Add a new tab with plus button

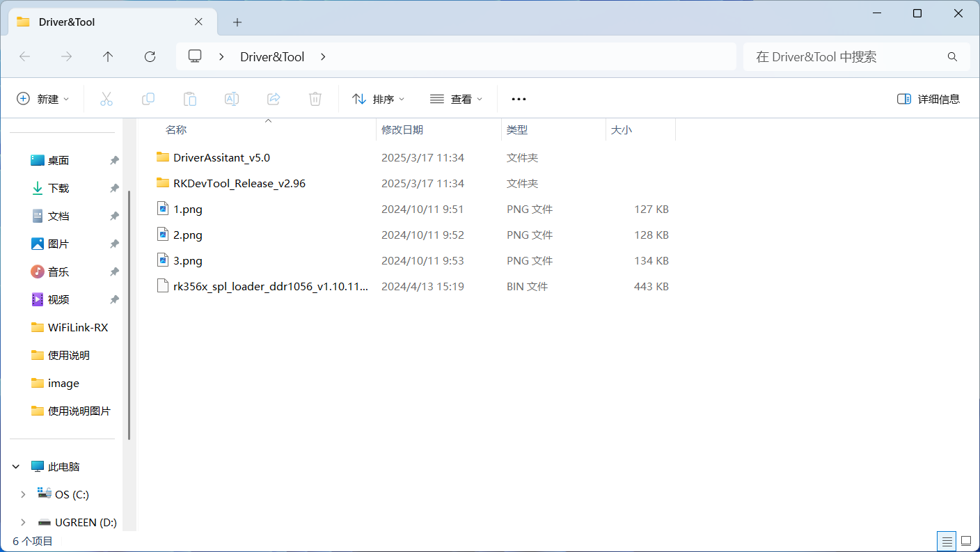[237, 22]
